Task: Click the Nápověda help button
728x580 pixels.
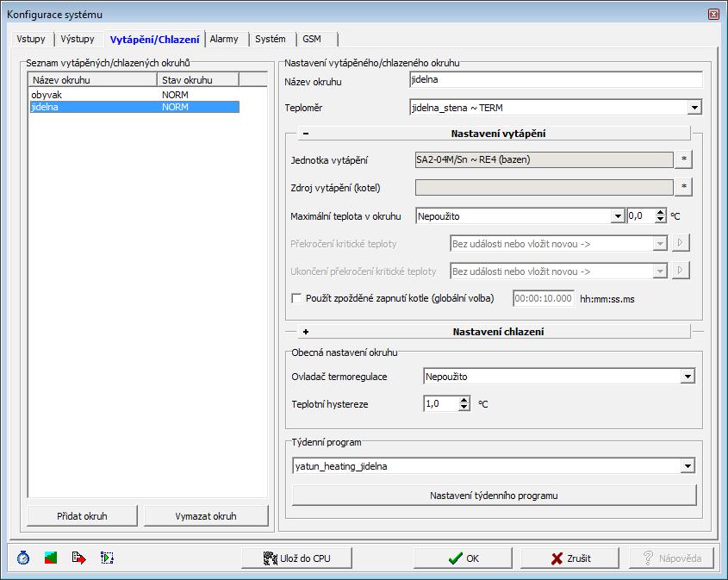Action: (671, 558)
